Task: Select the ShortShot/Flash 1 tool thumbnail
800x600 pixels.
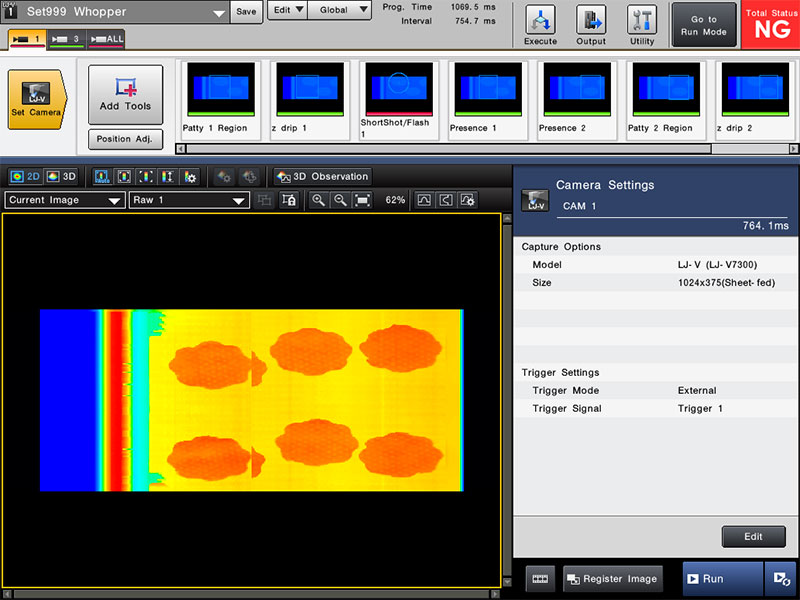Action: pos(398,101)
